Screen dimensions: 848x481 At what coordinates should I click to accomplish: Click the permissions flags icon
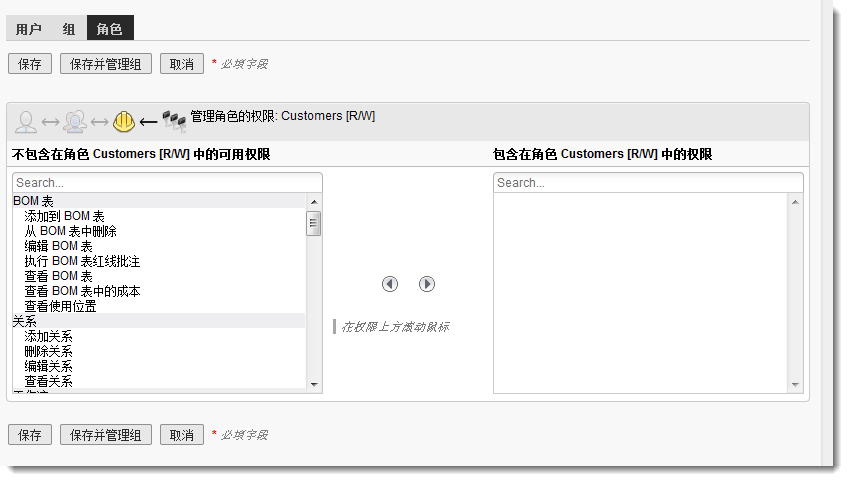pyautogui.click(x=174, y=122)
